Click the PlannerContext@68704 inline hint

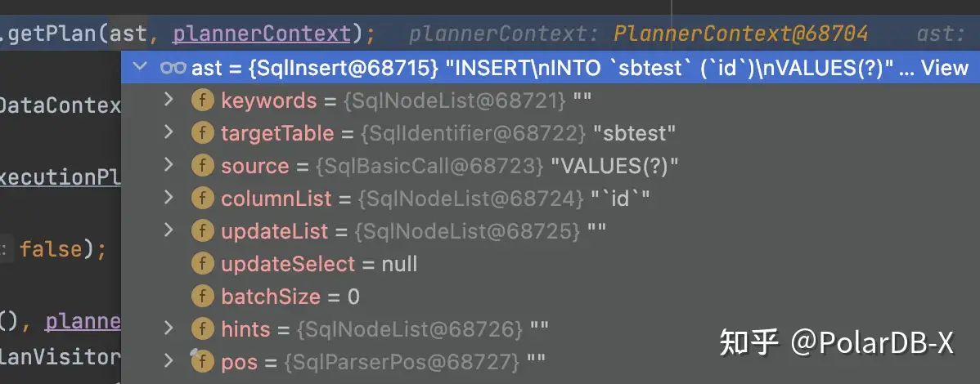click(x=740, y=33)
